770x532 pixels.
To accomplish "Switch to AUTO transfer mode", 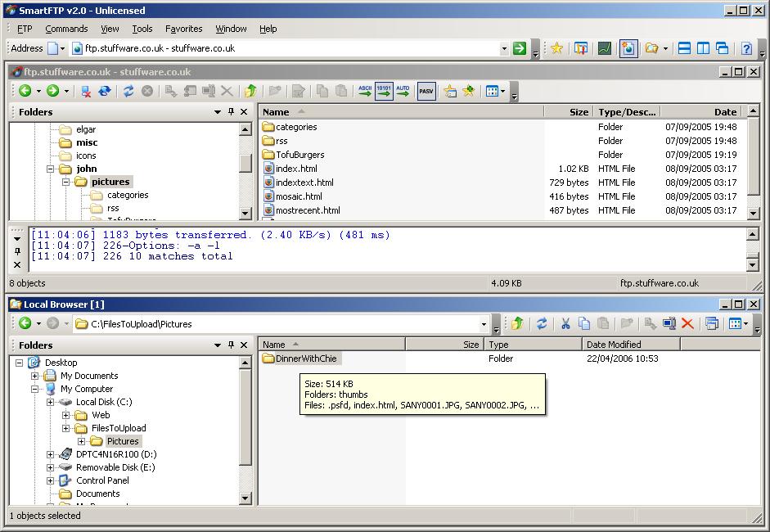I will [403, 91].
